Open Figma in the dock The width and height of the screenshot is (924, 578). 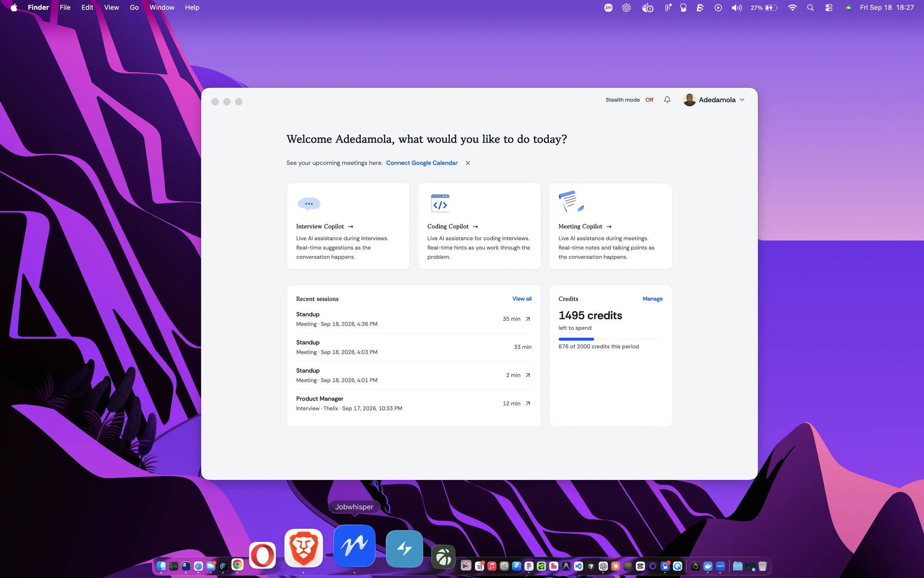(529, 566)
